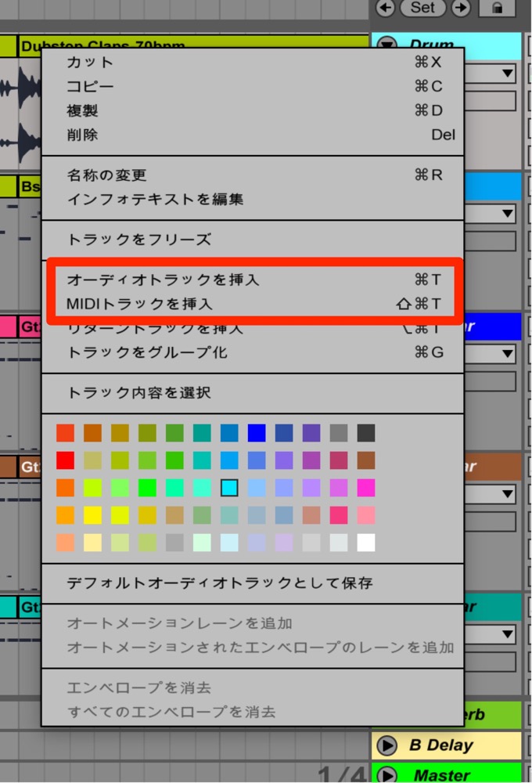Pick the bright magenta color swatch
Screen dimensions: 532x783
(x=366, y=488)
